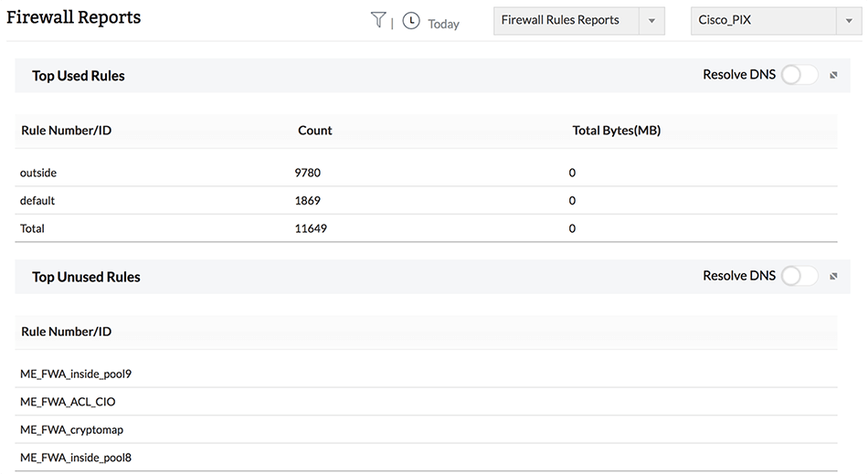The height and width of the screenshot is (474, 868).
Task: Click the clock time-period icon
Action: 411,21
